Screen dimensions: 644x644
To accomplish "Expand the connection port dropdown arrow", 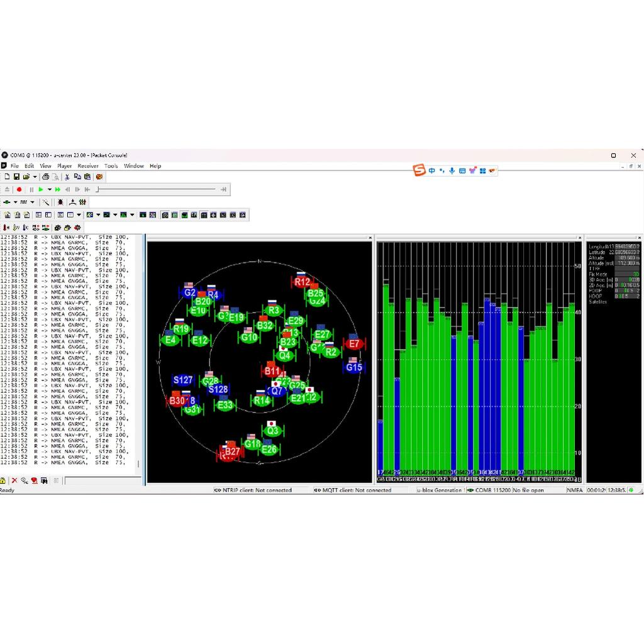I will tap(15, 202).
